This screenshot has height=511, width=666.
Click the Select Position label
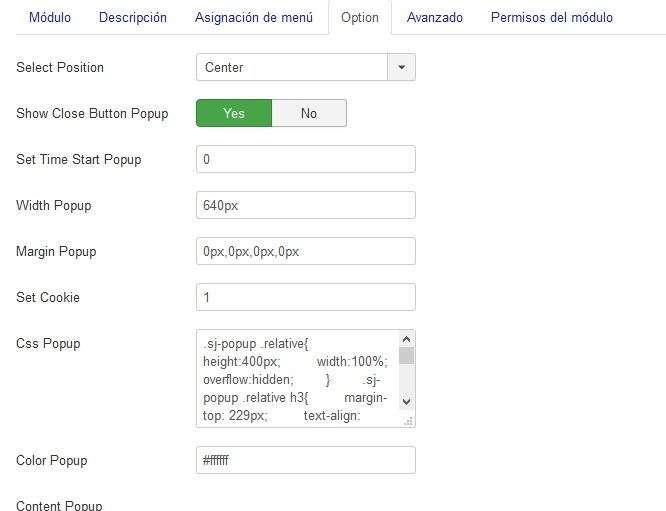click(60, 67)
